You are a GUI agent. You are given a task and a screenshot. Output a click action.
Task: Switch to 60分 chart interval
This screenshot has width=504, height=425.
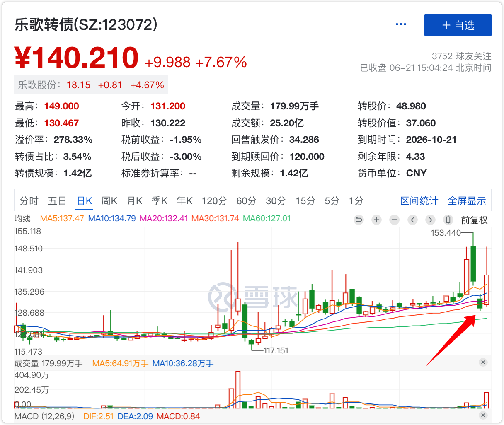(246, 201)
